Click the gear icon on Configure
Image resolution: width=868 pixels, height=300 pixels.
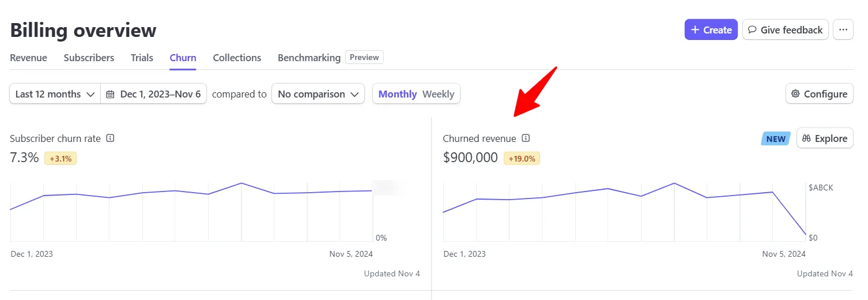[795, 94]
